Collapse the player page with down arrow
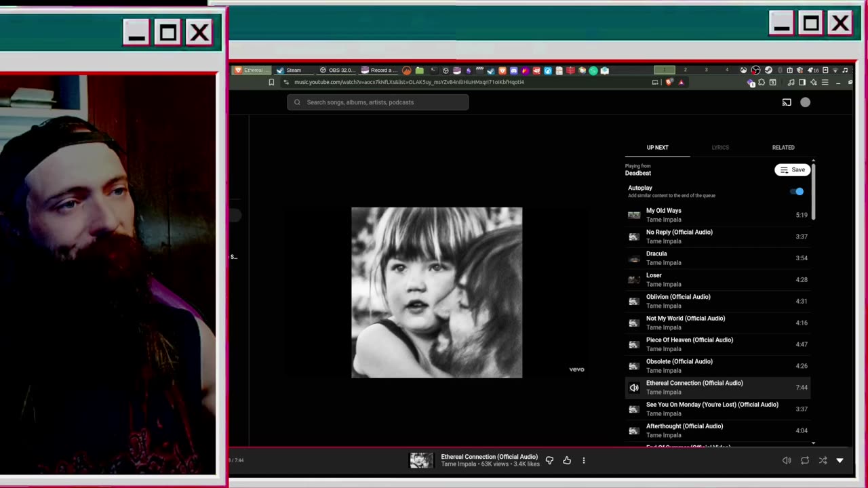868x488 pixels. click(840, 461)
